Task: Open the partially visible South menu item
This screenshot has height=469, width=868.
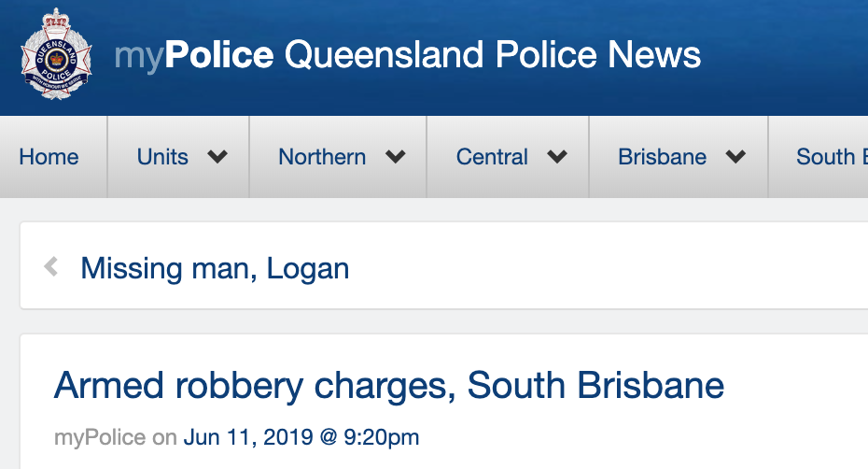Action: pyautogui.click(x=831, y=157)
